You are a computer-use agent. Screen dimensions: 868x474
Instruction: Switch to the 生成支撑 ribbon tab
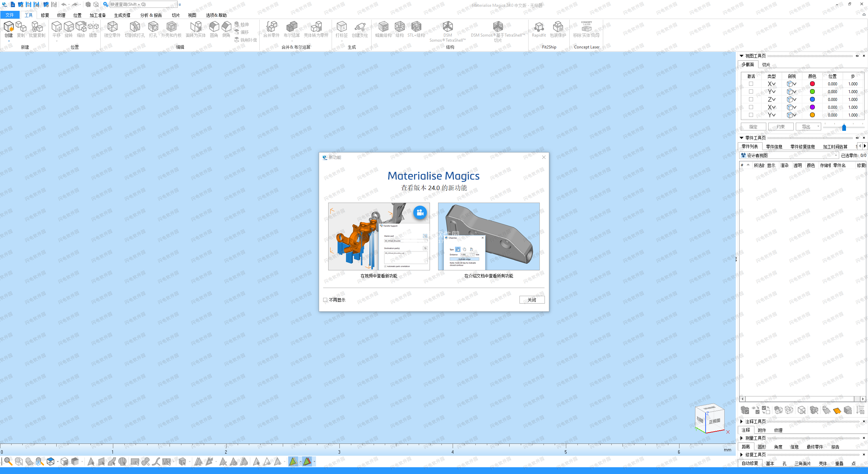(x=122, y=15)
